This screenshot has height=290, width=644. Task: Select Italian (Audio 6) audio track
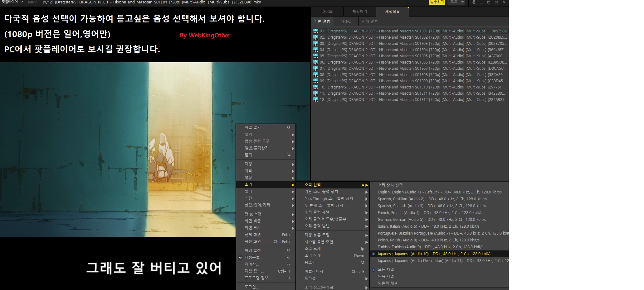[x=439, y=226]
